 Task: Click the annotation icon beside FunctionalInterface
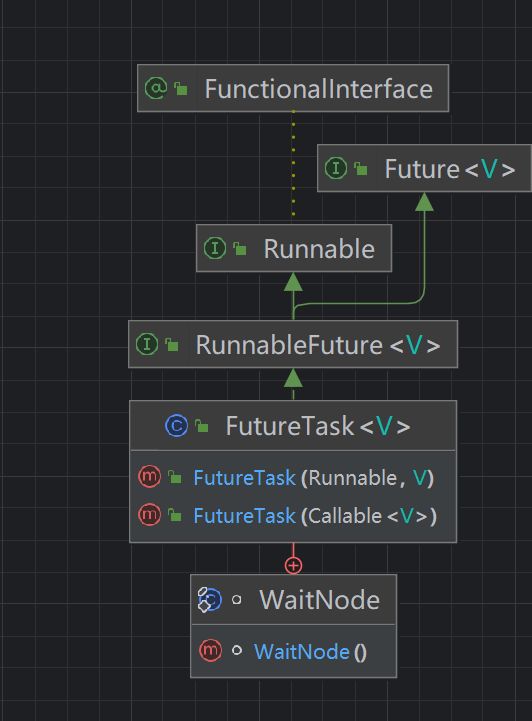tap(156, 88)
